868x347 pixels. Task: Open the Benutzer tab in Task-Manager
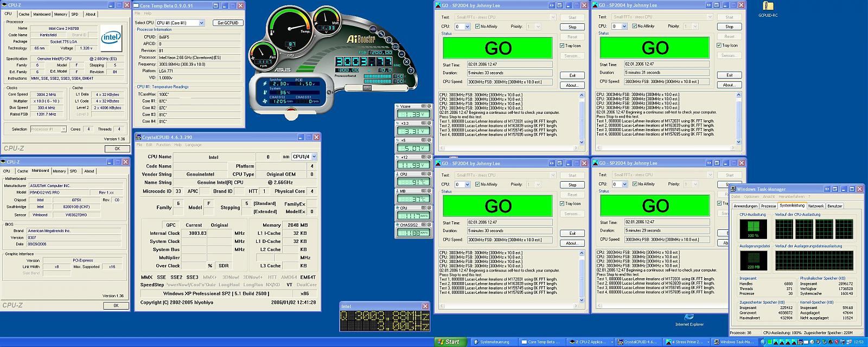click(x=835, y=206)
